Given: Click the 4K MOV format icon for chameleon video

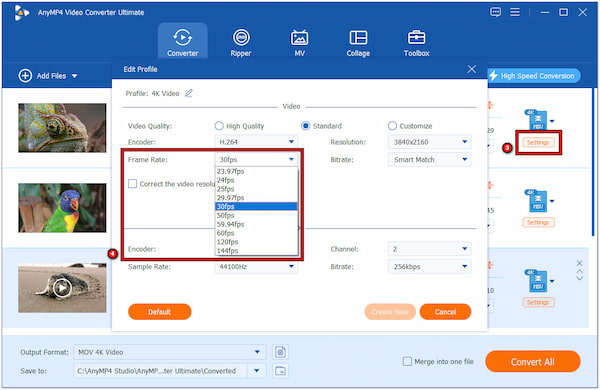Looking at the screenshot, I should (x=536, y=121).
